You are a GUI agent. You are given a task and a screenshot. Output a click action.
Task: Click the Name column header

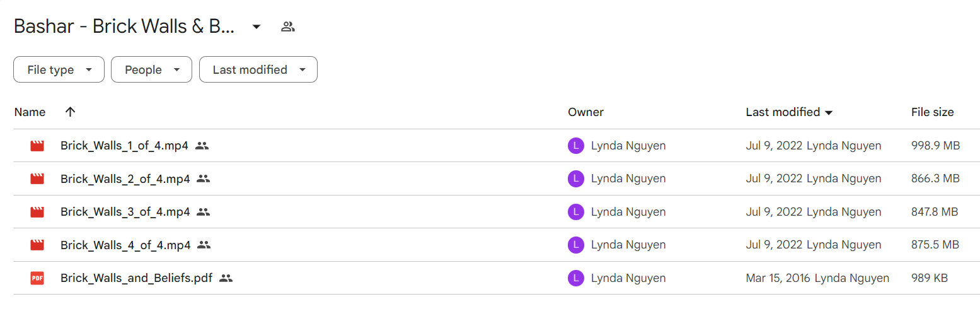pos(30,112)
